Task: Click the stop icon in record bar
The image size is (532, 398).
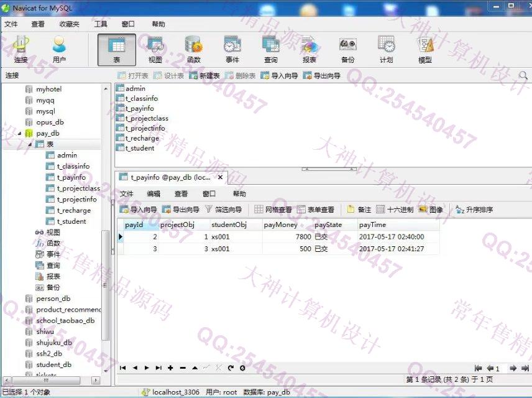Action: 242,368
